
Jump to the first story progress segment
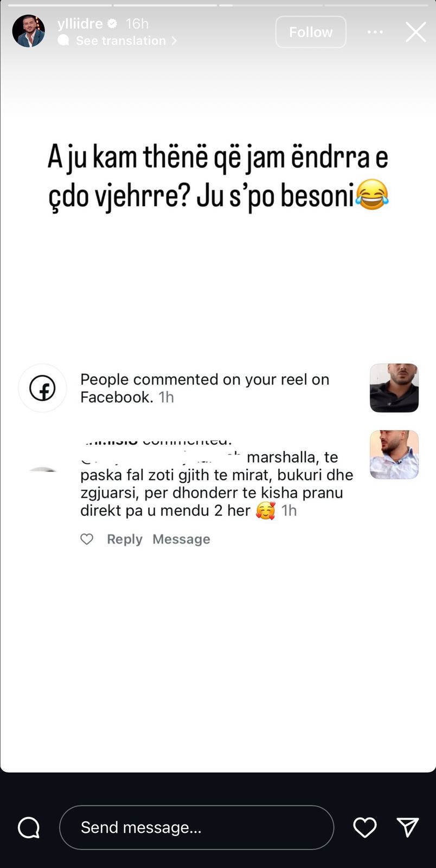60,5
